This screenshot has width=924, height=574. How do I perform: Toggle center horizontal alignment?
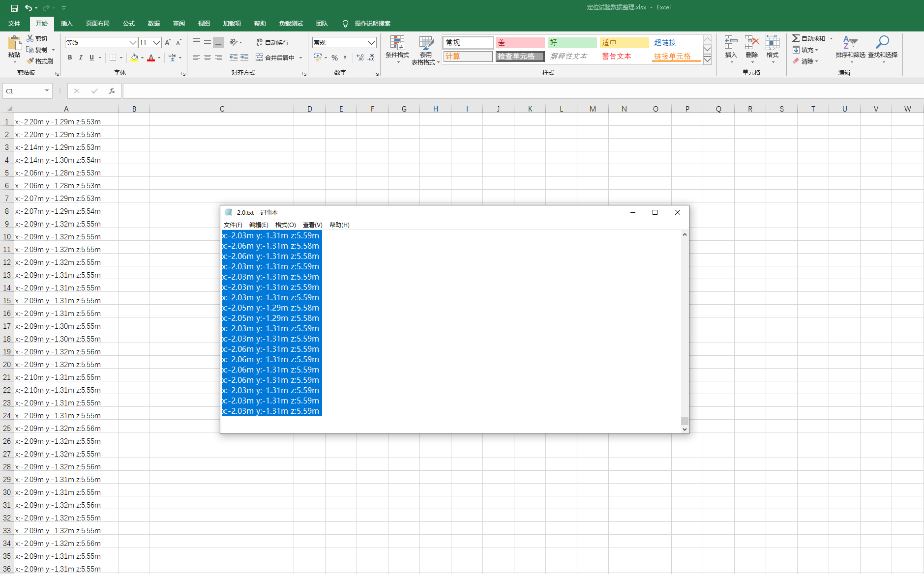[208, 57]
